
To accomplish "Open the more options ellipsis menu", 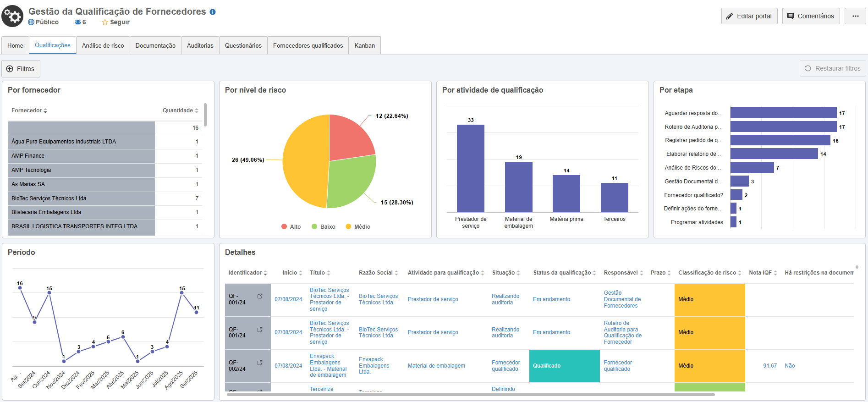I will (x=855, y=16).
